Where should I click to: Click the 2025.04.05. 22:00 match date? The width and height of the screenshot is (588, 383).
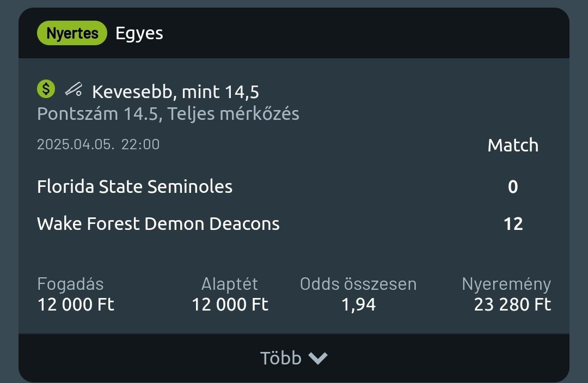[98, 144]
